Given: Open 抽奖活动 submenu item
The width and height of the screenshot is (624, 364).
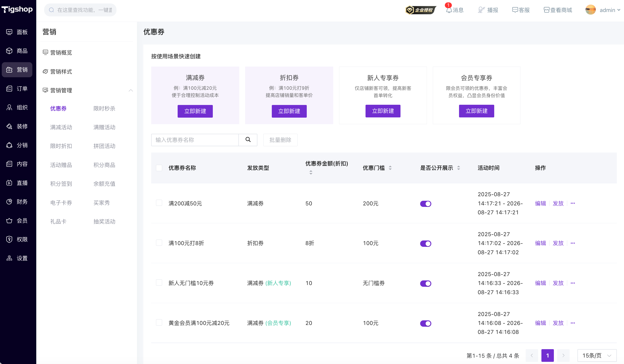Looking at the screenshot, I should pos(104,221).
